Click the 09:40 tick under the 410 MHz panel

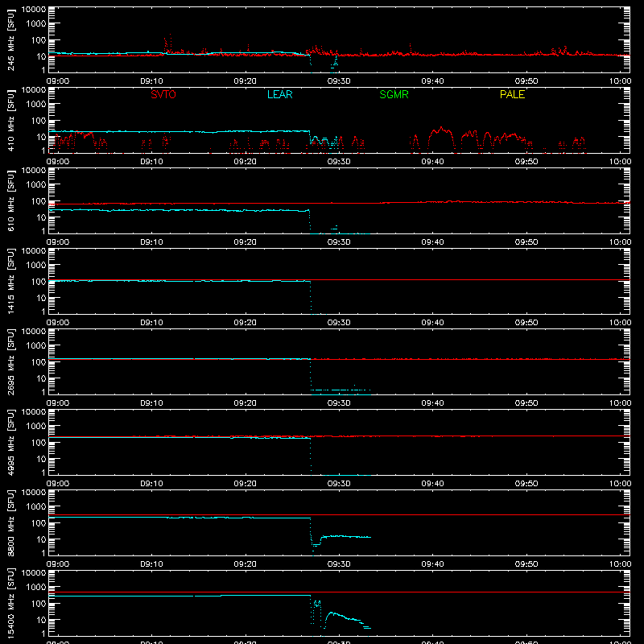(x=432, y=162)
